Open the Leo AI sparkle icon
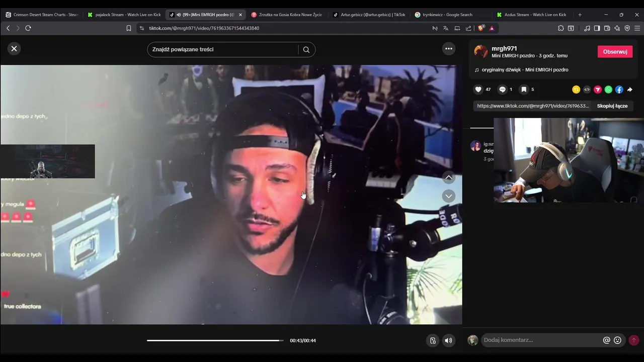This screenshot has height=362, width=644. 617,28
